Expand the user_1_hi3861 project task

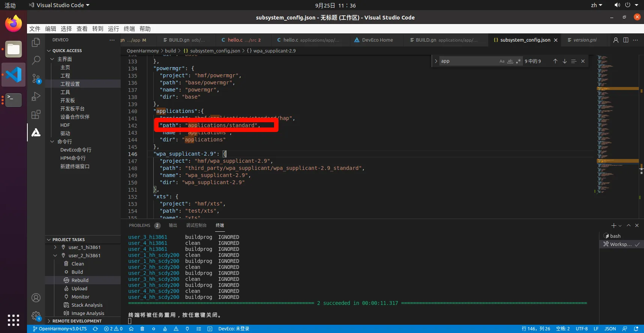(55, 247)
